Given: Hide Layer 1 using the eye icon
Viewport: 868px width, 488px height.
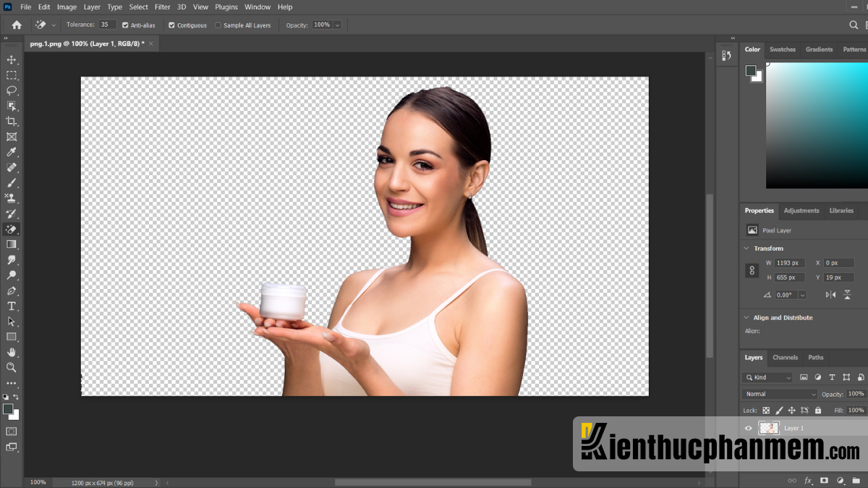Looking at the screenshot, I should pos(749,428).
